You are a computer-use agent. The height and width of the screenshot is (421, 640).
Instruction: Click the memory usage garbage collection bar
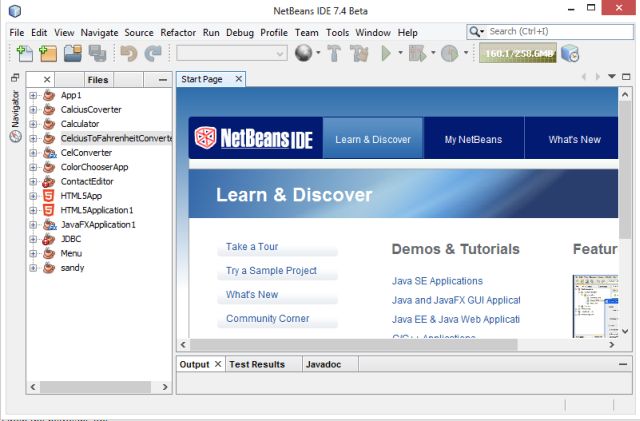pos(518,53)
